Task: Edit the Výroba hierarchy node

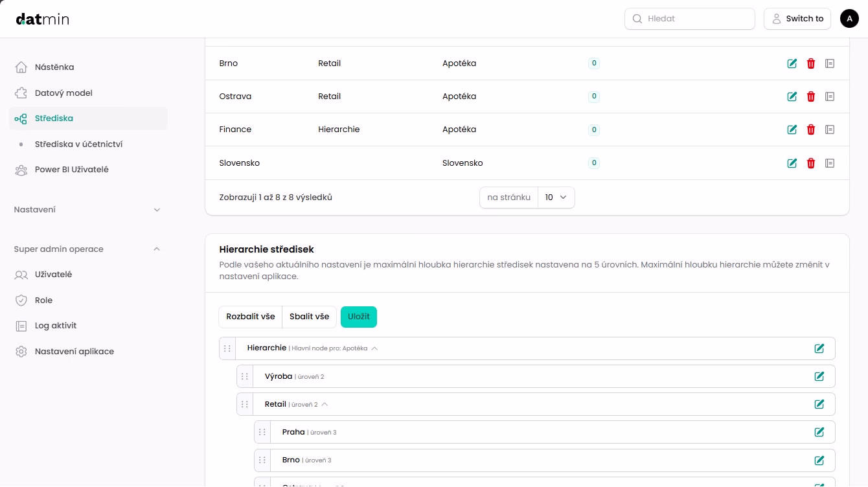Action: [819, 376]
